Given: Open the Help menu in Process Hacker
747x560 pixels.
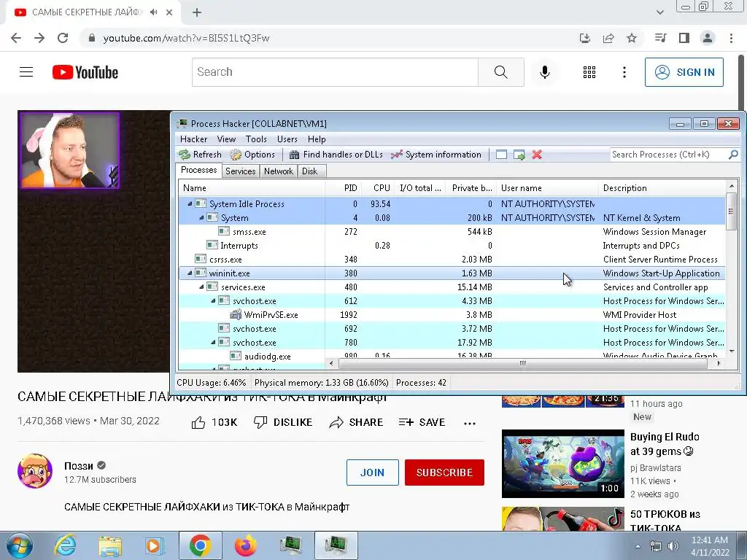Looking at the screenshot, I should (x=317, y=139).
